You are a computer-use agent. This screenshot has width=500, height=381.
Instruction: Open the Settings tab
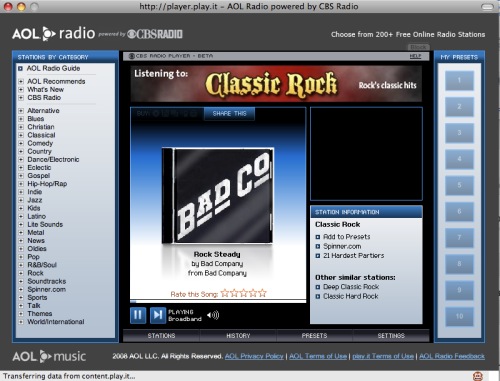pos(391,336)
